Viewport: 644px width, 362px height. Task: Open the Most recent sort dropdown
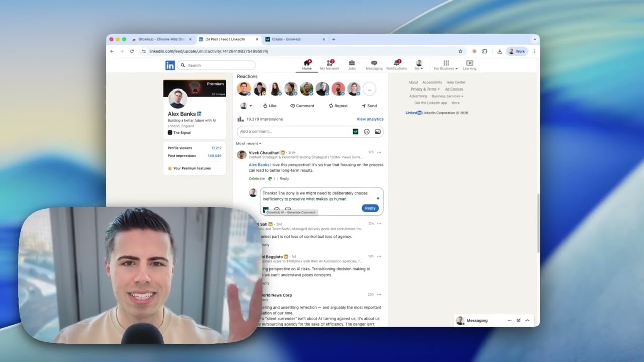click(249, 143)
